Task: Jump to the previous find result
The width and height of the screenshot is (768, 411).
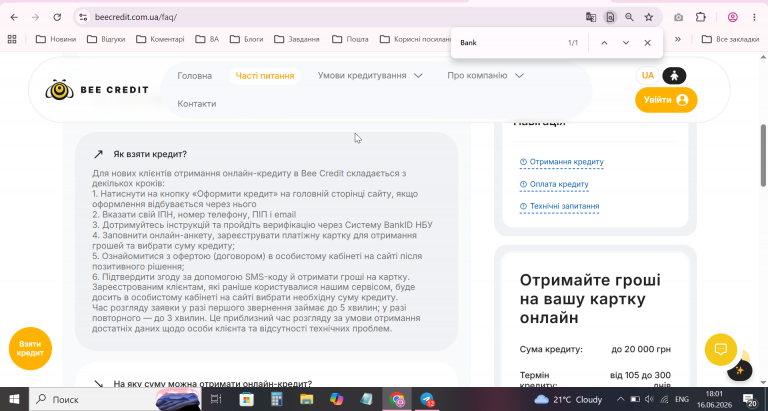Action: [604, 43]
